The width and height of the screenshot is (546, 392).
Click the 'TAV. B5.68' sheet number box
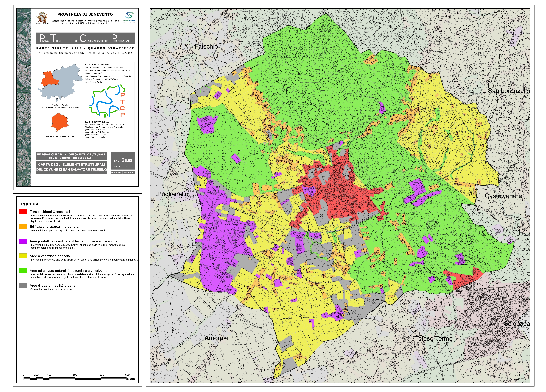[123, 161]
